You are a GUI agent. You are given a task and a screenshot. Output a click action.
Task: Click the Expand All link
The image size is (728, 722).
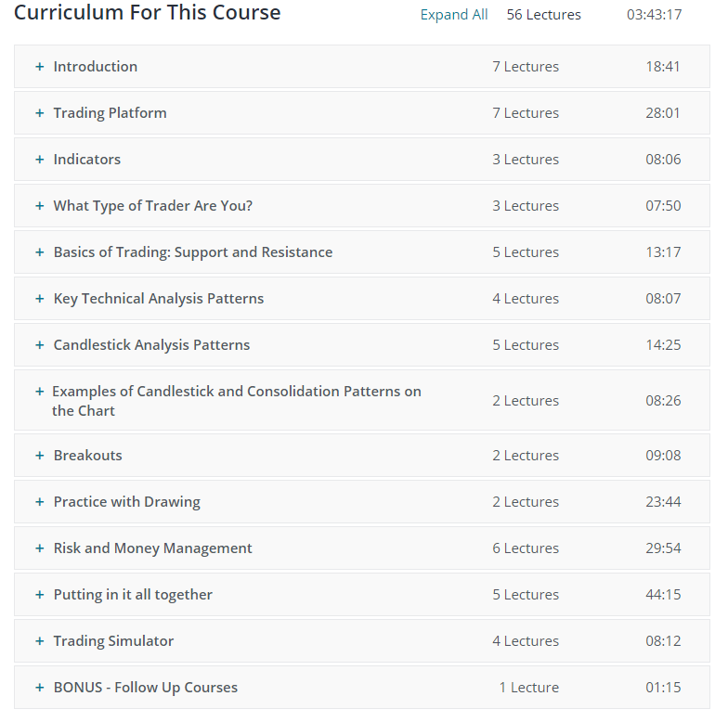point(453,15)
